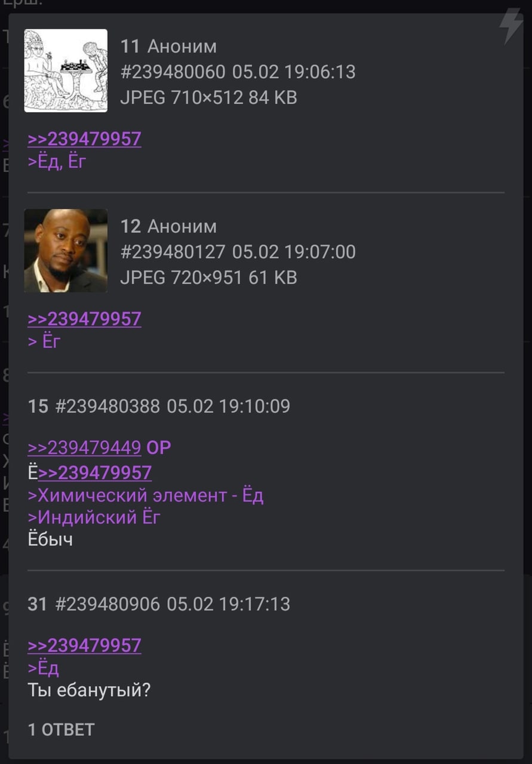Select post ID #239480388
The height and width of the screenshot is (764, 532).
click(x=107, y=406)
